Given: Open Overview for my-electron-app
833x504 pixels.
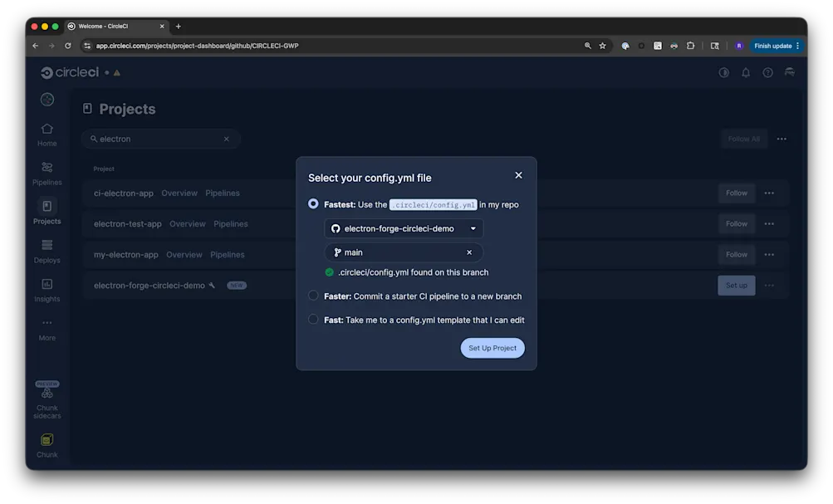Looking at the screenshot, I should (184, 255).
